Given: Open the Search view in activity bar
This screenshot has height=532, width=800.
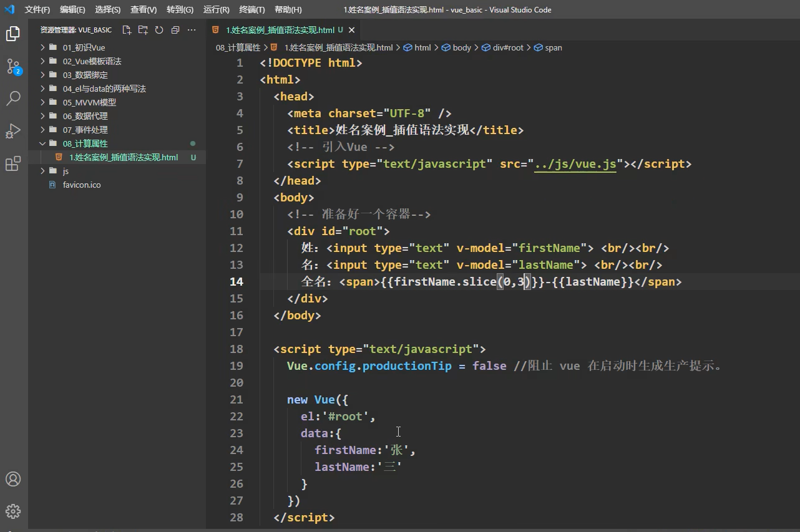Looking at the screenshot, I should point(13,98).
